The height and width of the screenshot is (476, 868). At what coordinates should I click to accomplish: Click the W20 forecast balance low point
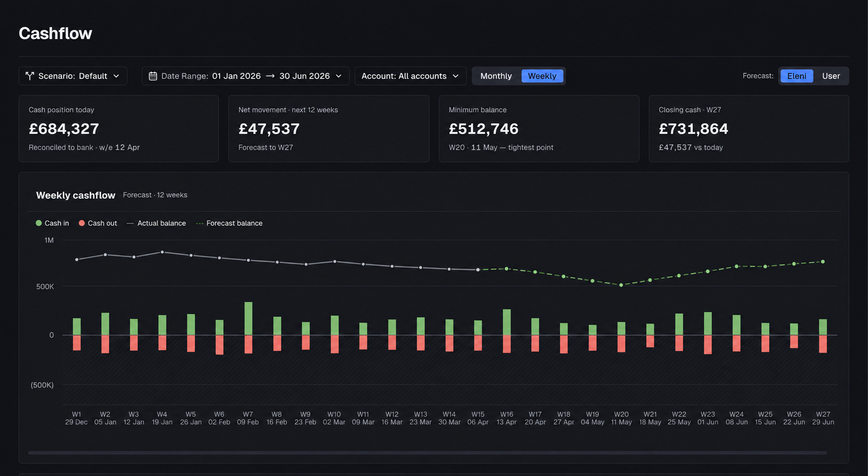coord(621,285)
